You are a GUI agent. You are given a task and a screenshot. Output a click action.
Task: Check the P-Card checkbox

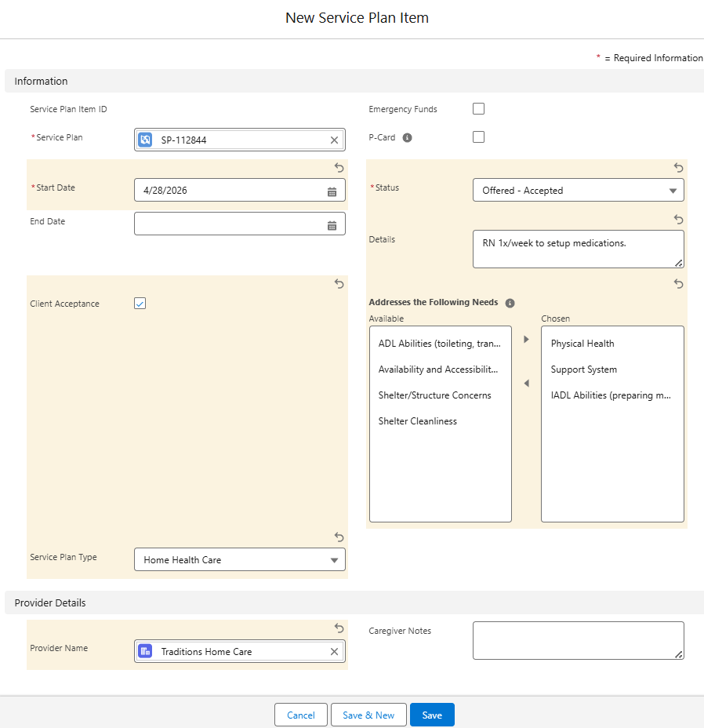[478, 137]
